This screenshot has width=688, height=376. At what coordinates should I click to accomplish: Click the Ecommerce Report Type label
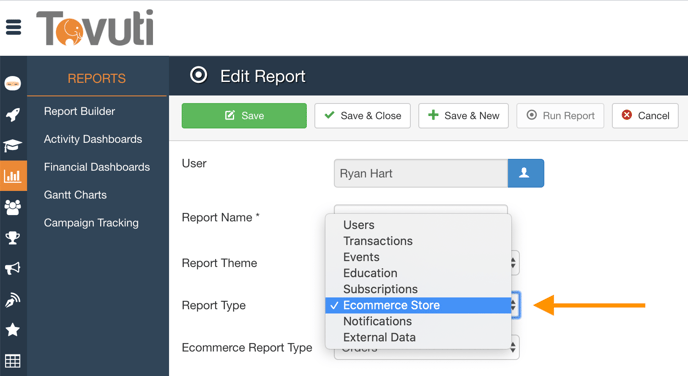[x=247, y=347]
